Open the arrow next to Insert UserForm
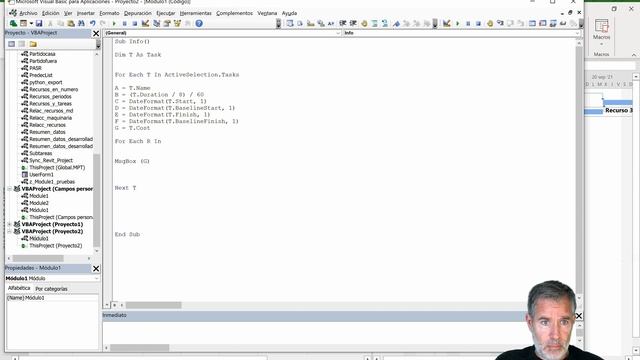Viewport: 640px width, 360px height. [31, 23]
